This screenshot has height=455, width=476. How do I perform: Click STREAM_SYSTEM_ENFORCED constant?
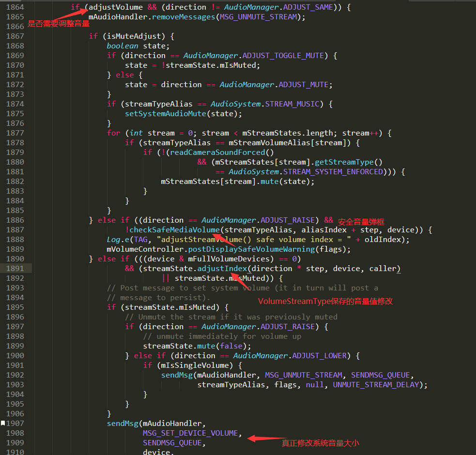[x=333, y=172]
